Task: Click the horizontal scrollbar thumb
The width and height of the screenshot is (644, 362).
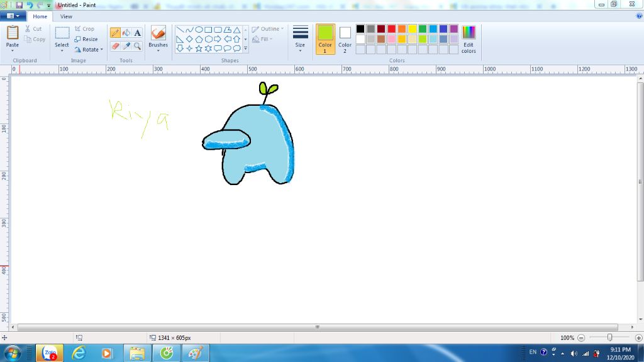Action: pos(318,327)
